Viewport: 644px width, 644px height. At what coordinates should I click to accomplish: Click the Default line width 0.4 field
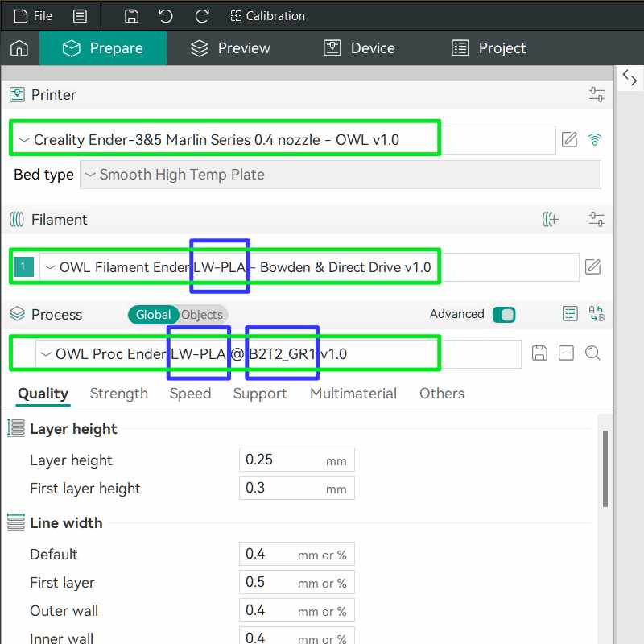coord(297,554)
